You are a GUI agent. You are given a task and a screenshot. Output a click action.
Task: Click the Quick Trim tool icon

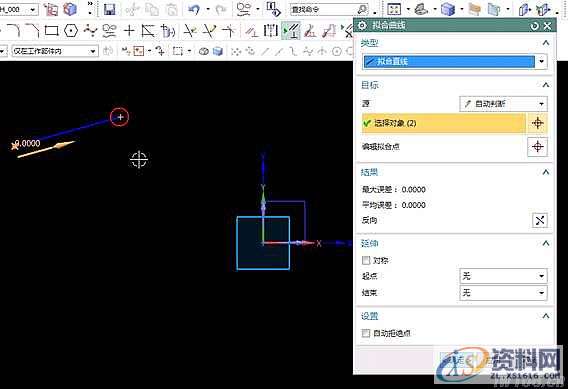(189, 31)
